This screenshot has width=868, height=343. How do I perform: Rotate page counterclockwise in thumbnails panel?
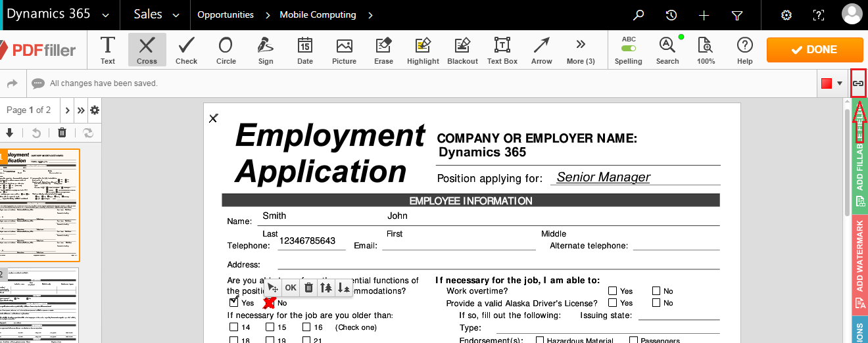[x=36, y=132]
